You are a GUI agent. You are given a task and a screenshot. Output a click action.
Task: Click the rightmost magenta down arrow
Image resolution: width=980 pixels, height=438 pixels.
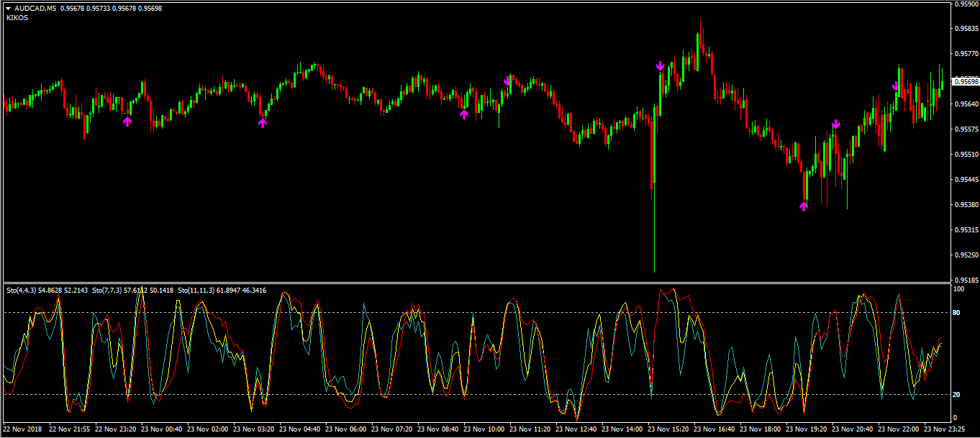(x=896, y=86)
